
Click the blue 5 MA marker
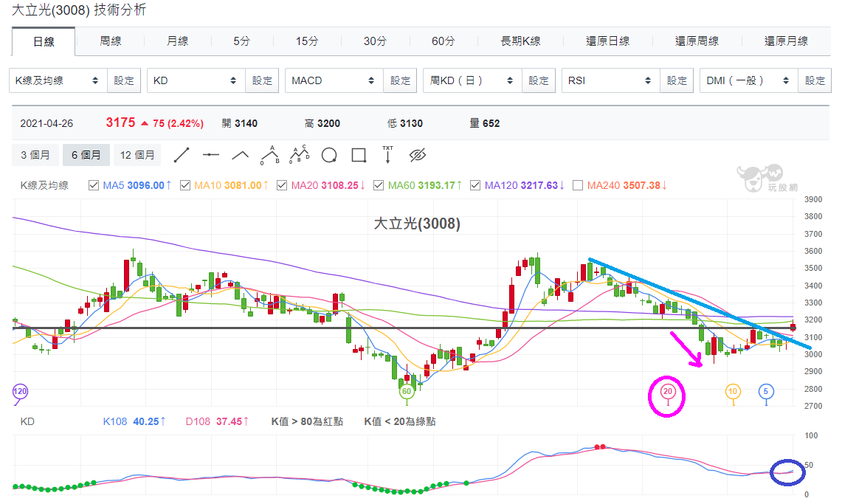tap(766, 391)
